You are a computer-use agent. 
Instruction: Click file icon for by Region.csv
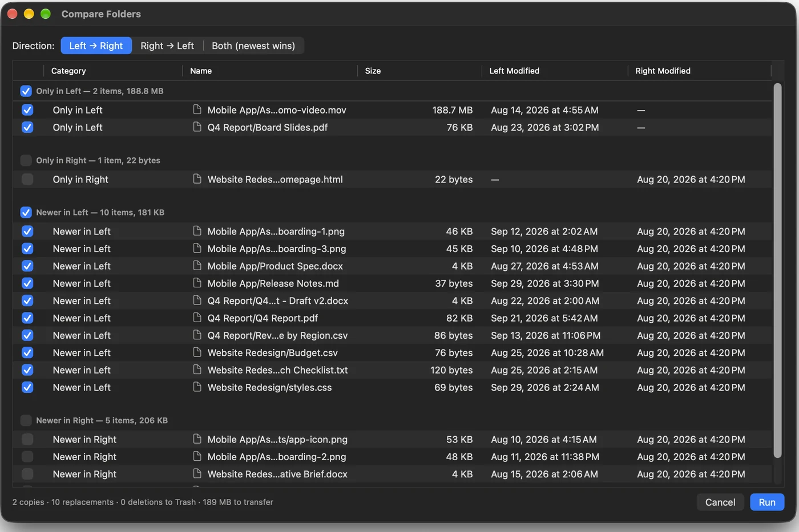tap(197, 335)
